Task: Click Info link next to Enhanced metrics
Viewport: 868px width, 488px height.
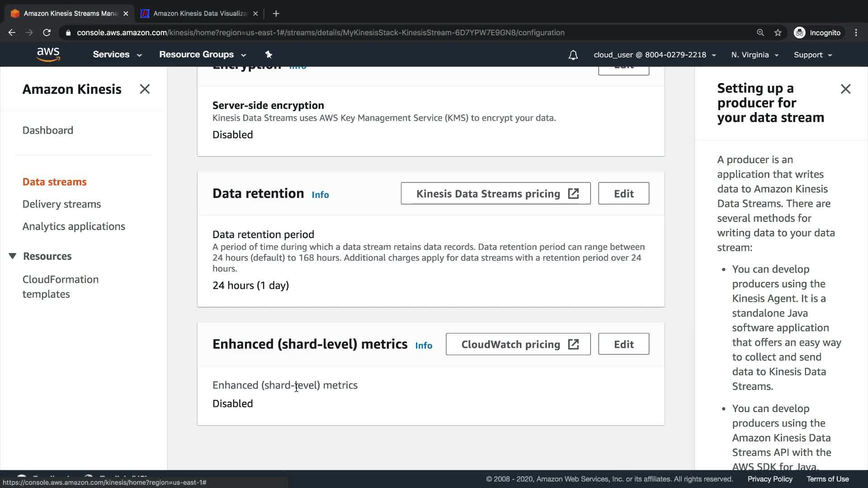Action: [x=424, y=346]
